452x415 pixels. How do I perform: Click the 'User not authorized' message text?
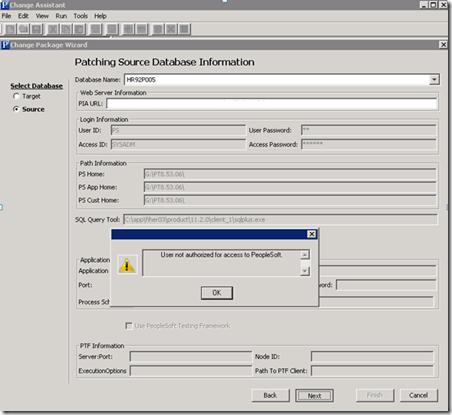point(221,255)
